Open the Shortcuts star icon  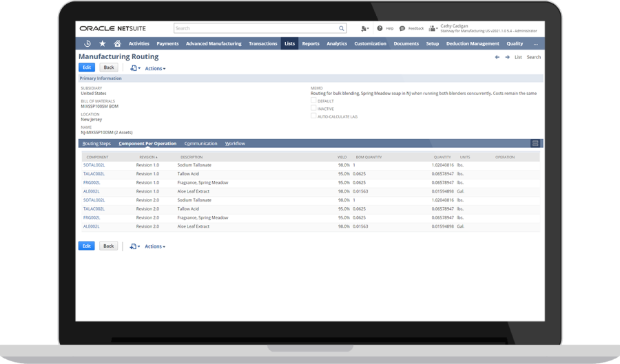point(103,43)
